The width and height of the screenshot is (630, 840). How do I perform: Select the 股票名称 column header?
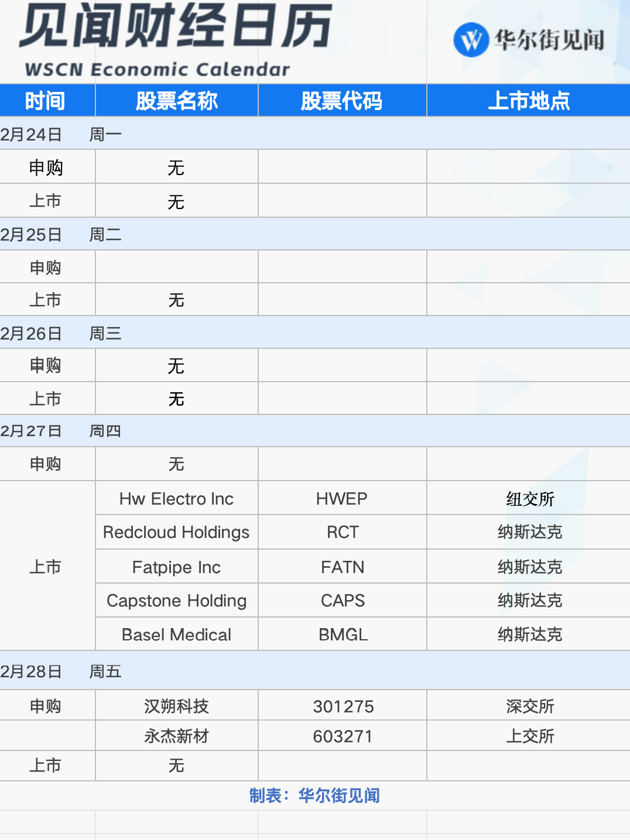click(x=176, y=100)
